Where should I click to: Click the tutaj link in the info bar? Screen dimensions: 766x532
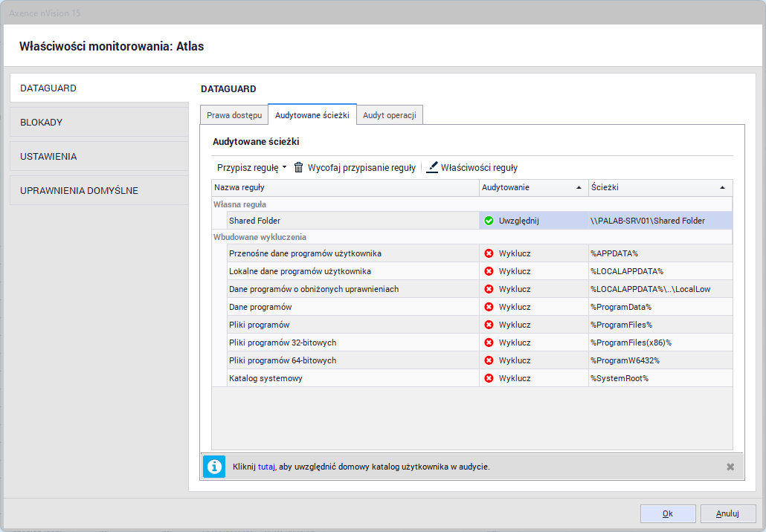266,467
